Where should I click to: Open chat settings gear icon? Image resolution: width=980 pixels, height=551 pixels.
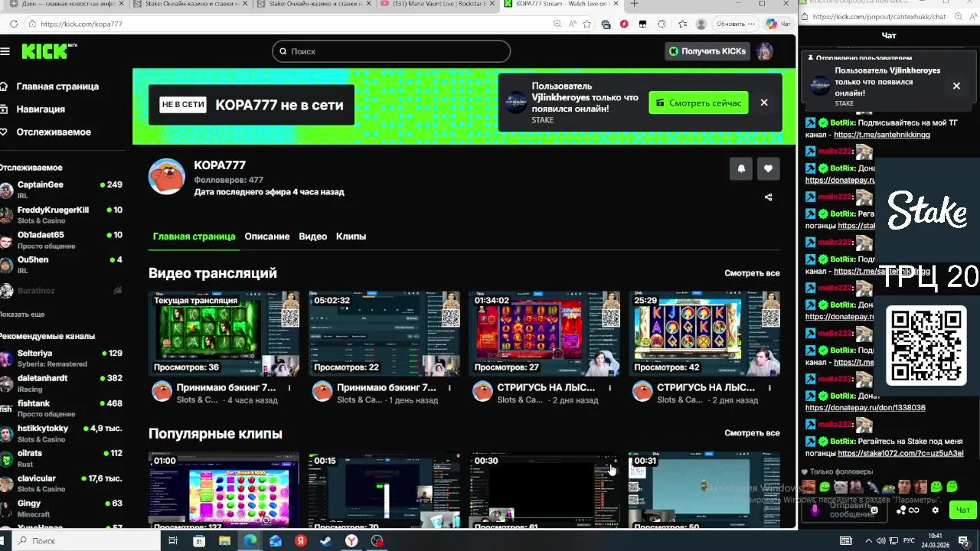click(935, 510)
